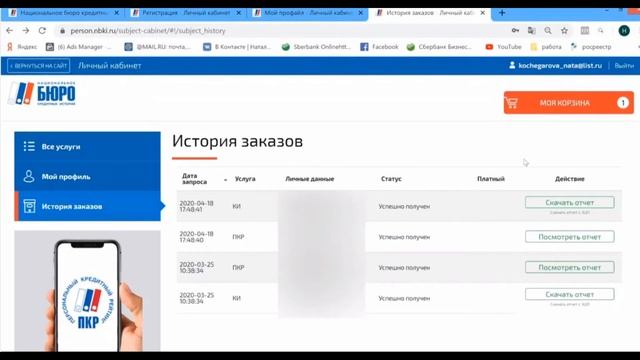
Task: Click the date 2020-04-18 17:48:41
Action: 197,206
